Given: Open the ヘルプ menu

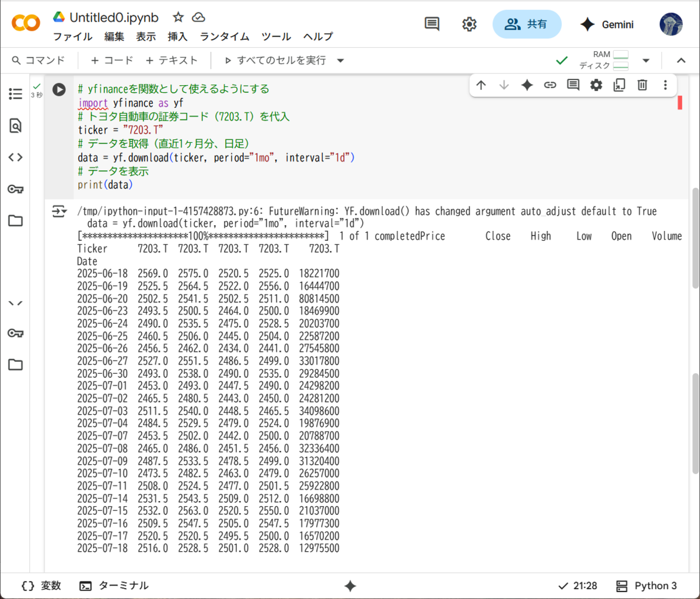Looking at the screenshot, I should [x=318, y=36].
